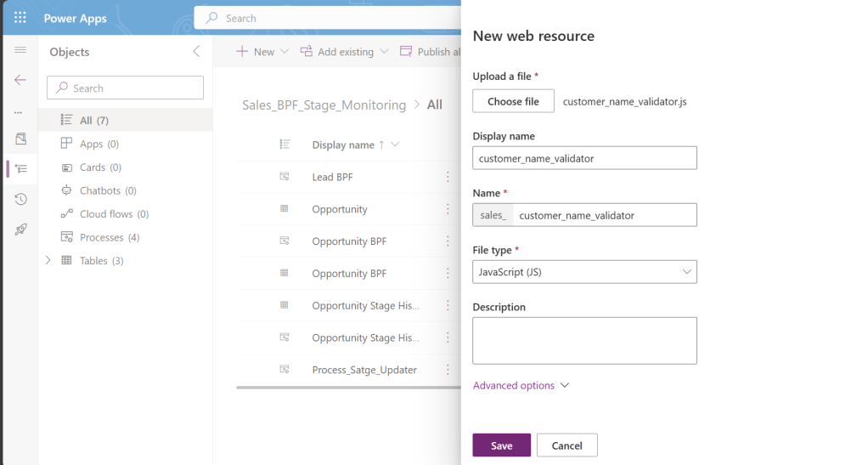The width and height of the screenshot is (868, 465).
Task: Click into the Description text box
Action: pos(584,340)
